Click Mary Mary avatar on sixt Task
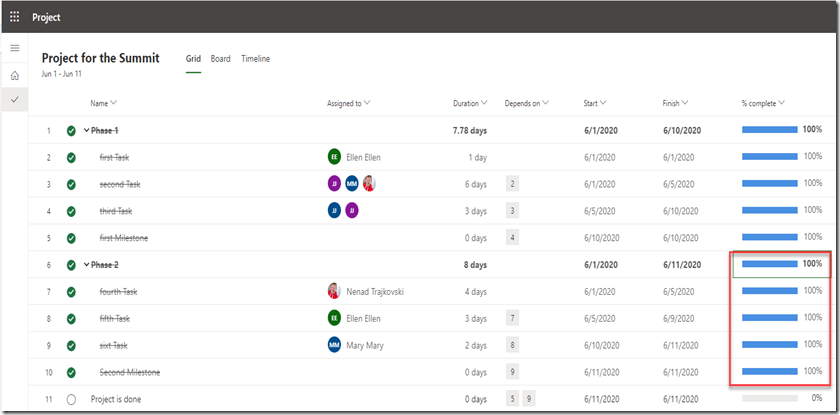Screen dimensions: 840x415 click(334, 345)
